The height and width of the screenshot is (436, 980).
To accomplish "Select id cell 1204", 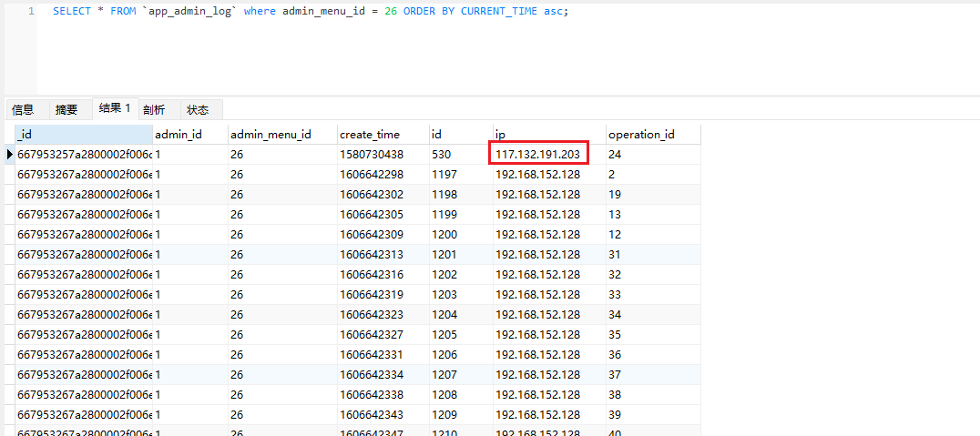I will (461, 314).
